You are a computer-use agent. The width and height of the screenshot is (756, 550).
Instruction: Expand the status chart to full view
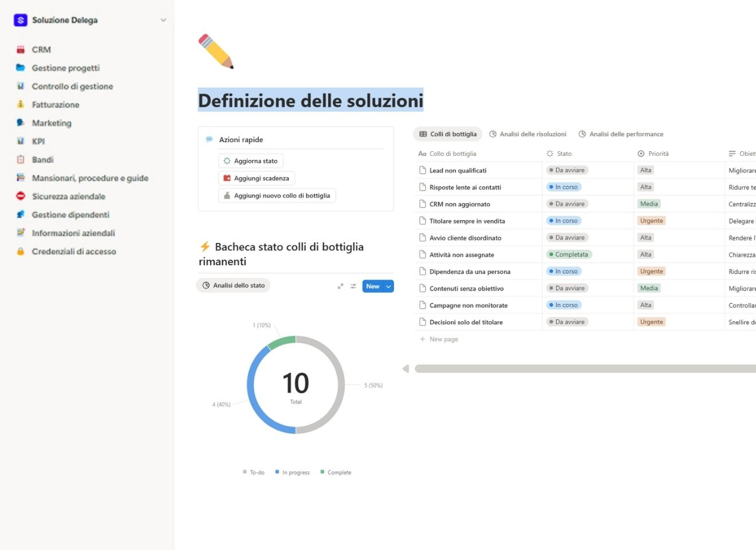tap(340, 285)
